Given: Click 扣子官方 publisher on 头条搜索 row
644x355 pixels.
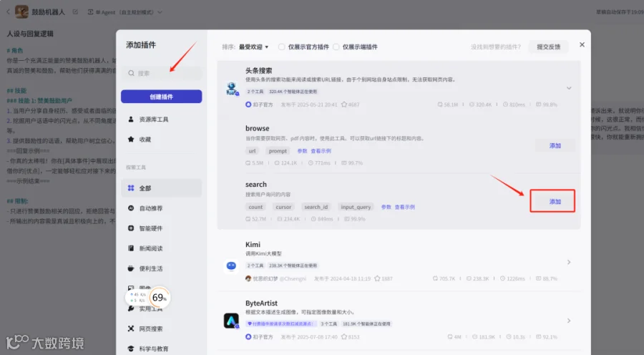Looking at the screenshot, I should [259, 104].
